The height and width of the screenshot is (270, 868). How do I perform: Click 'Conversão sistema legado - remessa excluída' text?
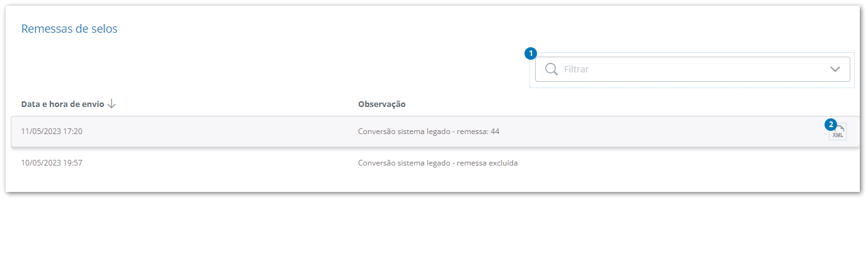tap(437, 163)
